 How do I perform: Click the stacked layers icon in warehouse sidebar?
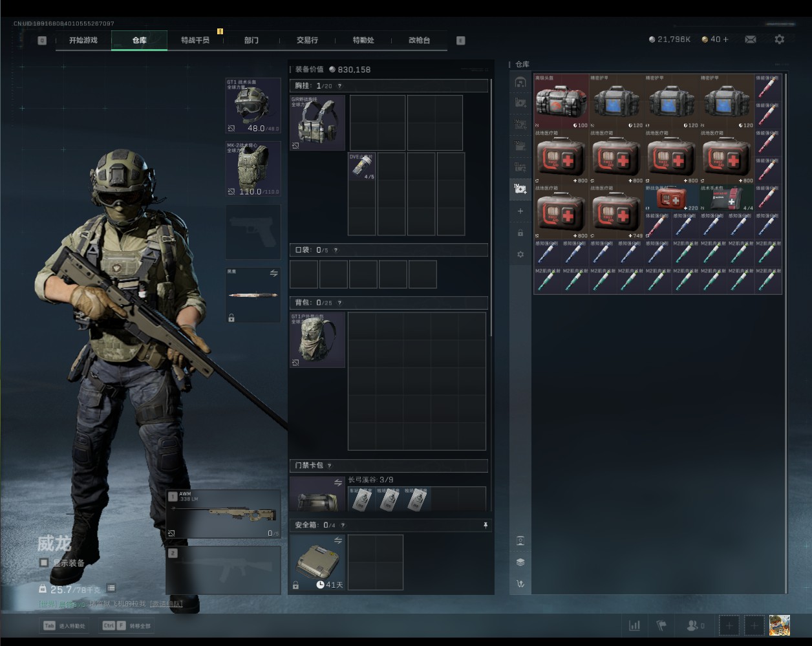pyautogui.click(x=520, y=562)
